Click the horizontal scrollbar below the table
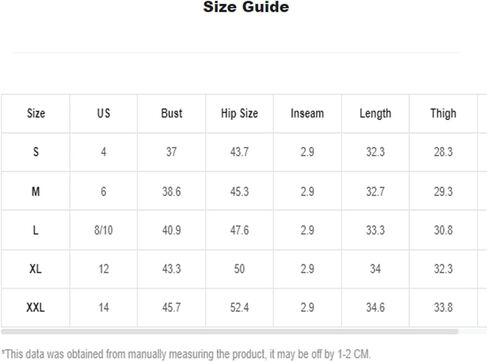The width and height of the screenshot is (488, 362). (230, 332)
